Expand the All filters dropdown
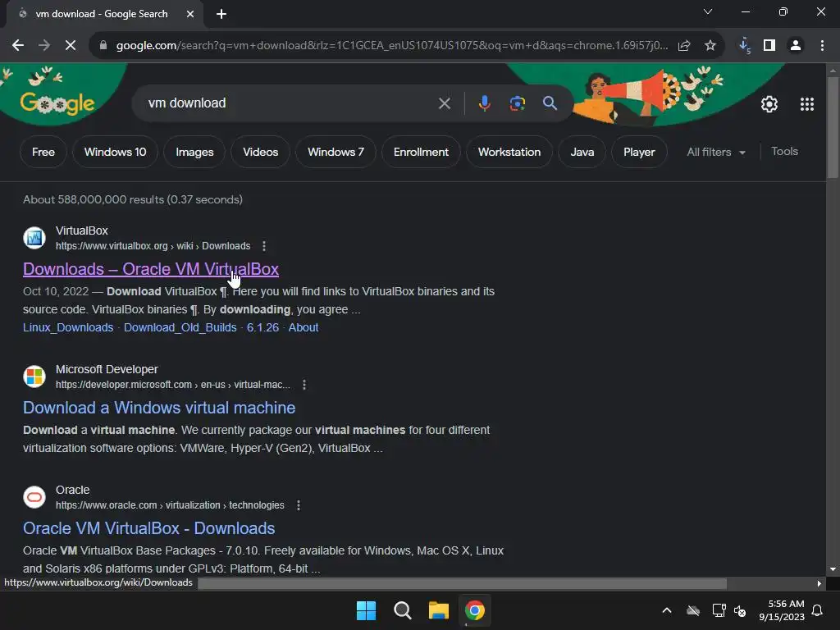The width and height of the screenshot is (840, 630). pos(716,152)
